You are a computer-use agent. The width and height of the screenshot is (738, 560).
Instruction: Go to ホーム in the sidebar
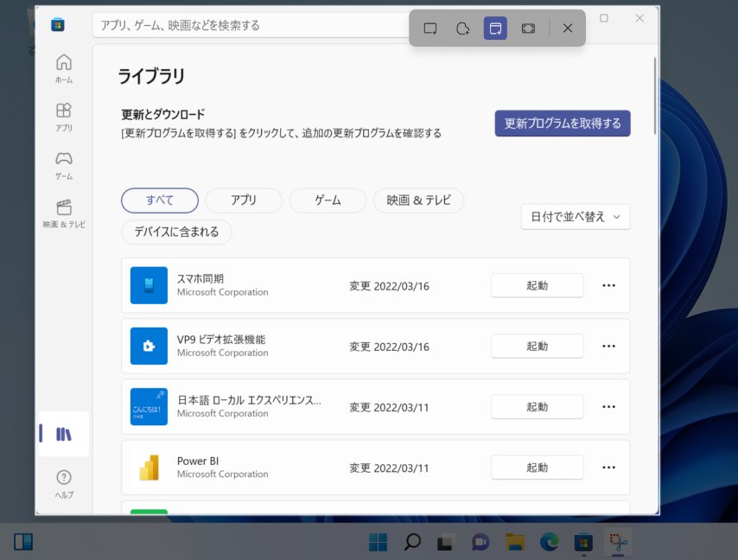point(64,69)
